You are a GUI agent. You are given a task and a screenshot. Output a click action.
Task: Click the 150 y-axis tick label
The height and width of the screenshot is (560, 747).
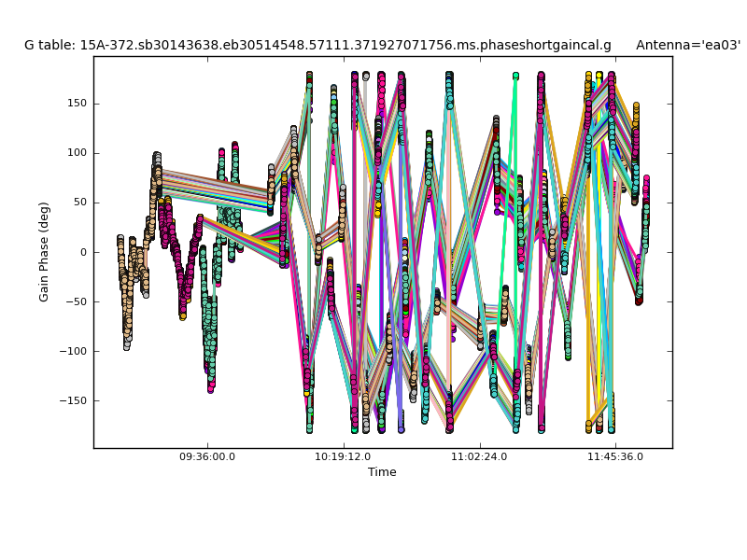(x=77, y=104)
